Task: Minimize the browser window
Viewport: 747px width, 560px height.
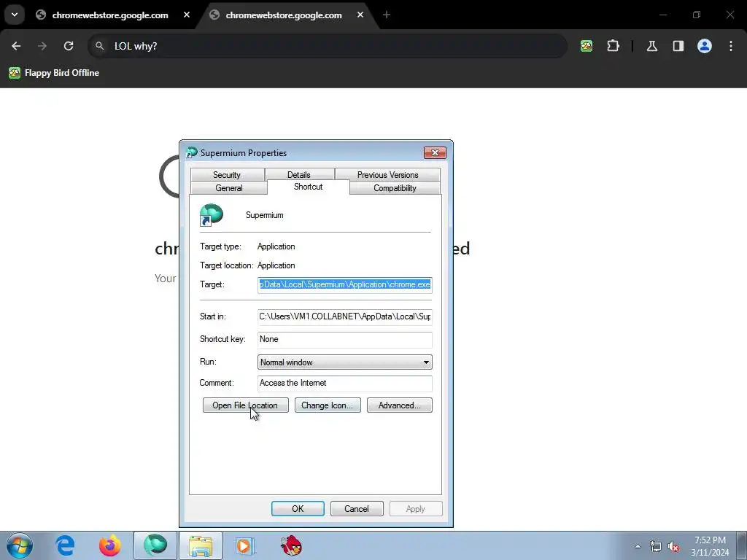Action: 662,15
